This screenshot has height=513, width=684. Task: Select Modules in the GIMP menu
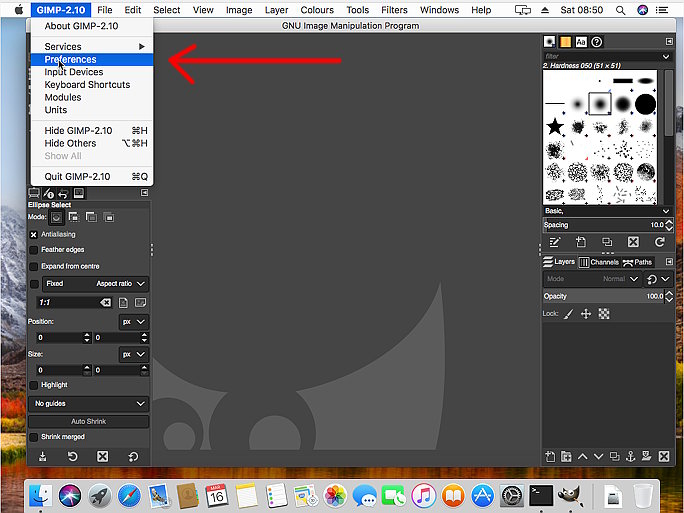coord(92,97)
